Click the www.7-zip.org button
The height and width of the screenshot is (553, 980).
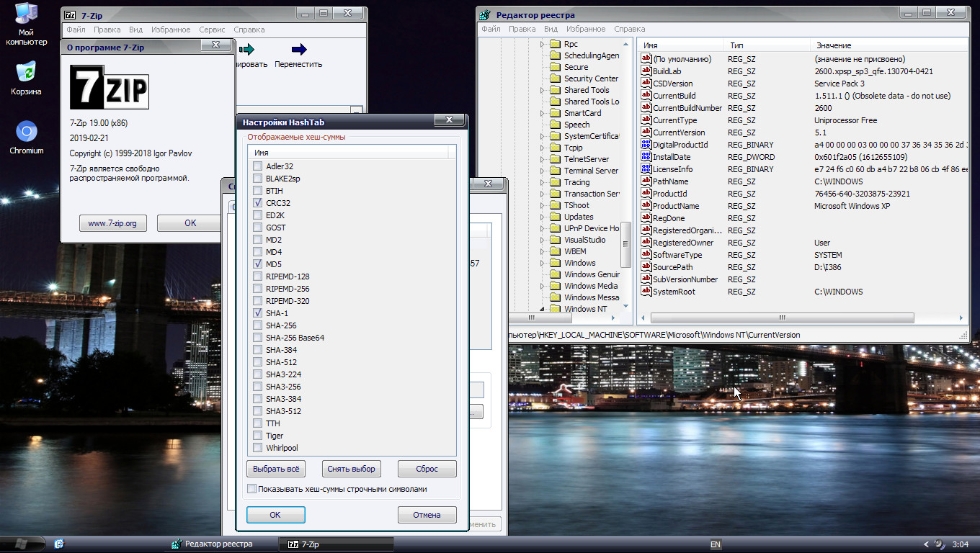tap(112, 223)
